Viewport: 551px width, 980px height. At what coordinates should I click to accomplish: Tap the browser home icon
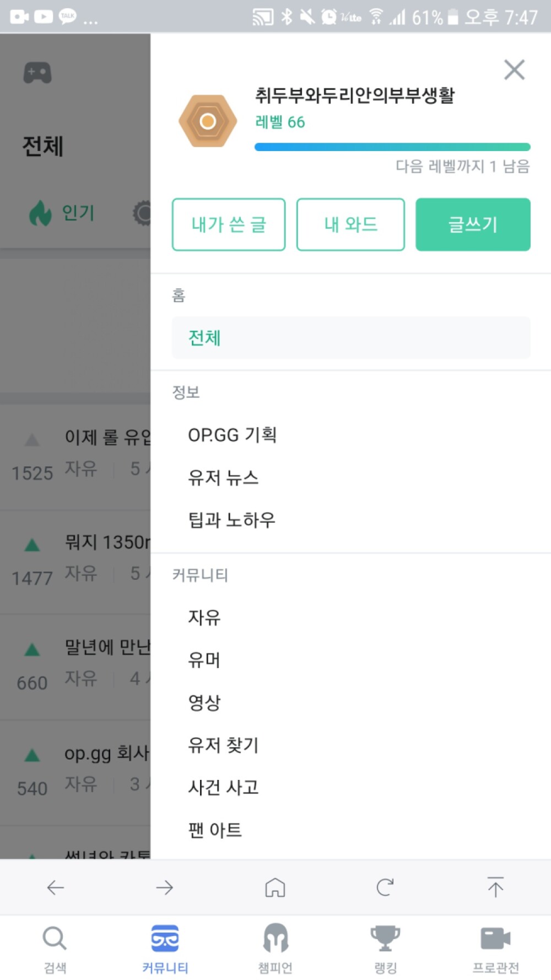[x=275, y=887]
